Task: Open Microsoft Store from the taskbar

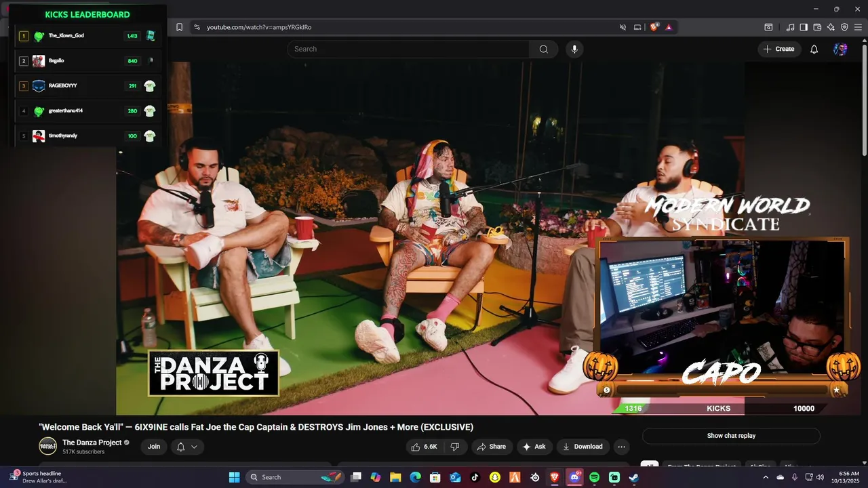Action: pyautogui.click(x=435, y=477)
